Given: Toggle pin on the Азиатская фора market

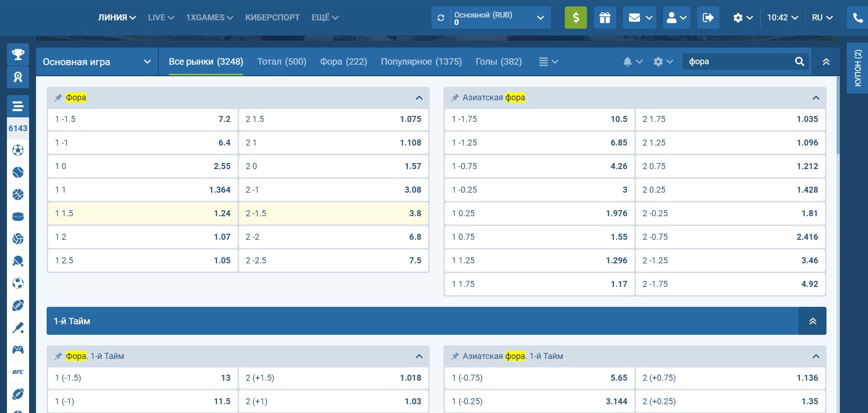Looking at the screenshot, I should pyautogui.click(x=455, y=97).
